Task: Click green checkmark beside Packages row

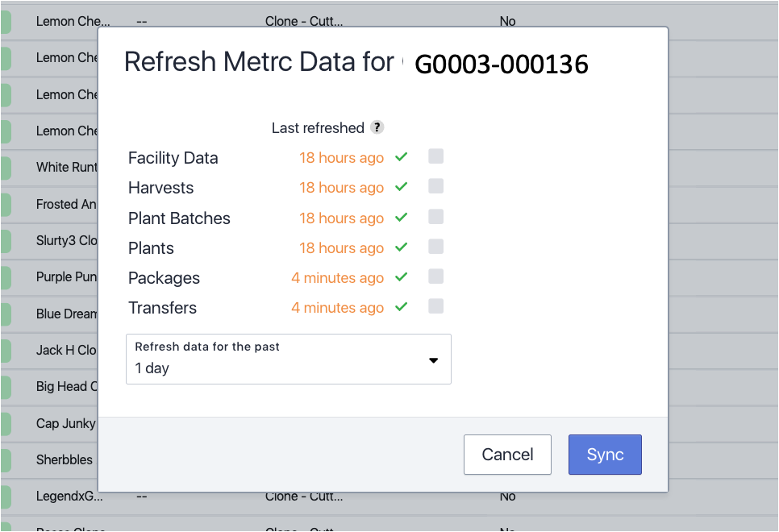Action: tap(402, 277)
